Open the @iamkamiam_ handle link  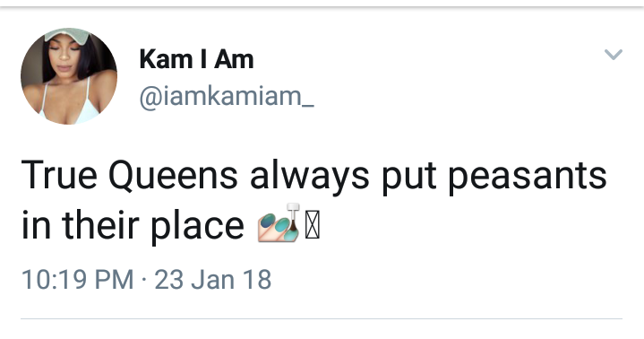[x=227, y=97]
